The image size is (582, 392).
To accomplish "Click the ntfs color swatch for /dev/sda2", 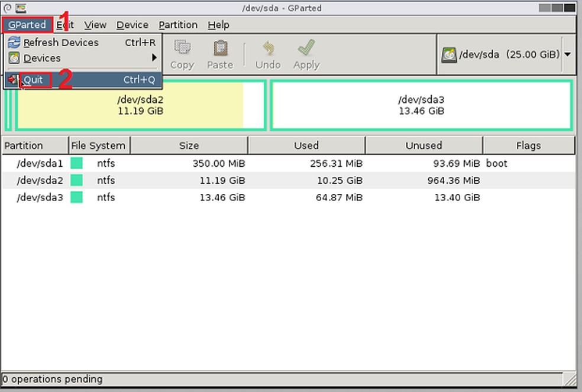I will (76, 180).
